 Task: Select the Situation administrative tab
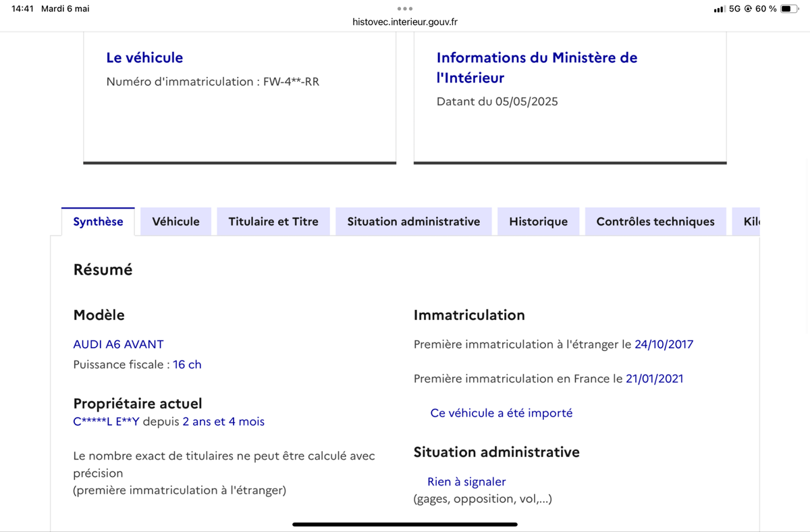(x=414, y=221)
